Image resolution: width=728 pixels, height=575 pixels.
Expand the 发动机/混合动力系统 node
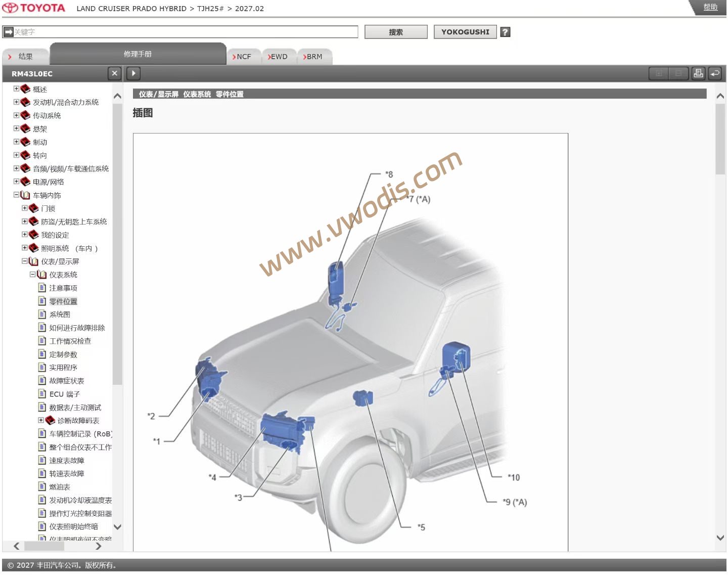(x=16, y=102)
